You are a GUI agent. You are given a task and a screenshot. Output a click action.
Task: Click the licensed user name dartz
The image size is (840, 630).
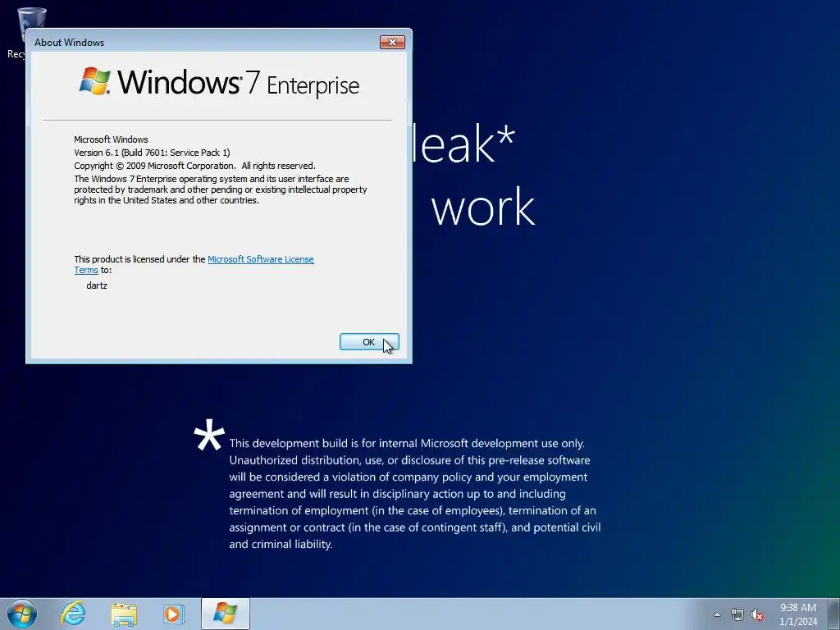click(x=97, y=285)
